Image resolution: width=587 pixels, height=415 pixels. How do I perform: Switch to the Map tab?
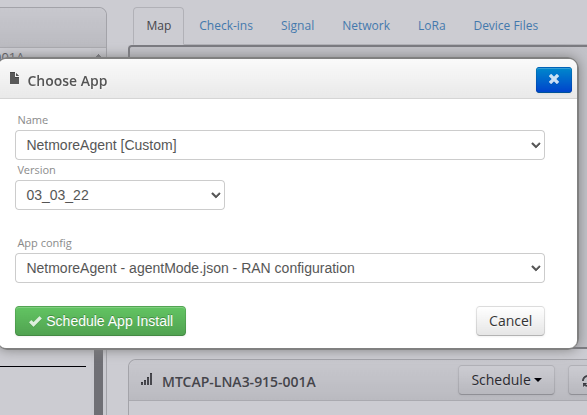point(159,25)
